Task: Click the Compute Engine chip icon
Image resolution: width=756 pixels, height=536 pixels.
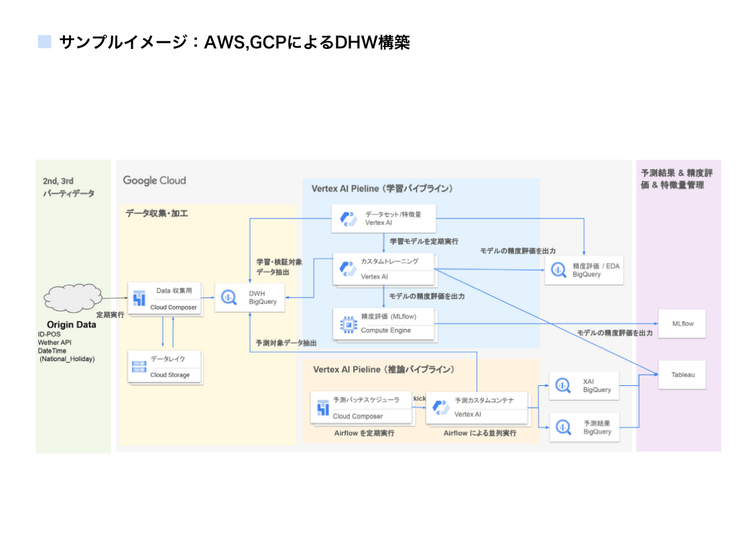Action: tap(348, 324)
